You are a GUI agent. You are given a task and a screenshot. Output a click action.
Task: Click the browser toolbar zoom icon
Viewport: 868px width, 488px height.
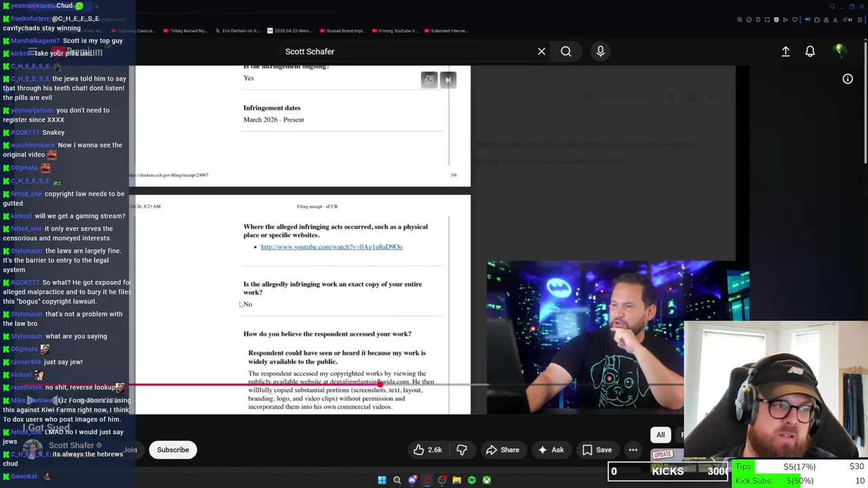pyautogui.click(x=740, y=20)
